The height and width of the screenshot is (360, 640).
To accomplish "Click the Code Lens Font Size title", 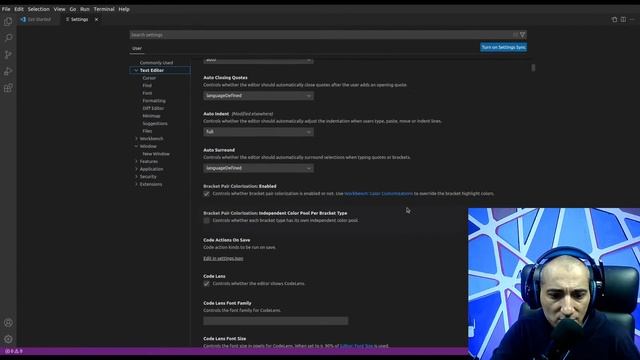I will (224, 339).
